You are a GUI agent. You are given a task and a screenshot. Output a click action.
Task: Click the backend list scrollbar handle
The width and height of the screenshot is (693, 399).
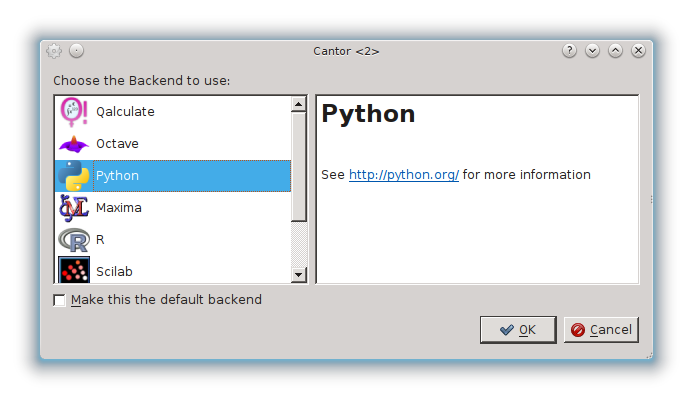tap(299, 167)
